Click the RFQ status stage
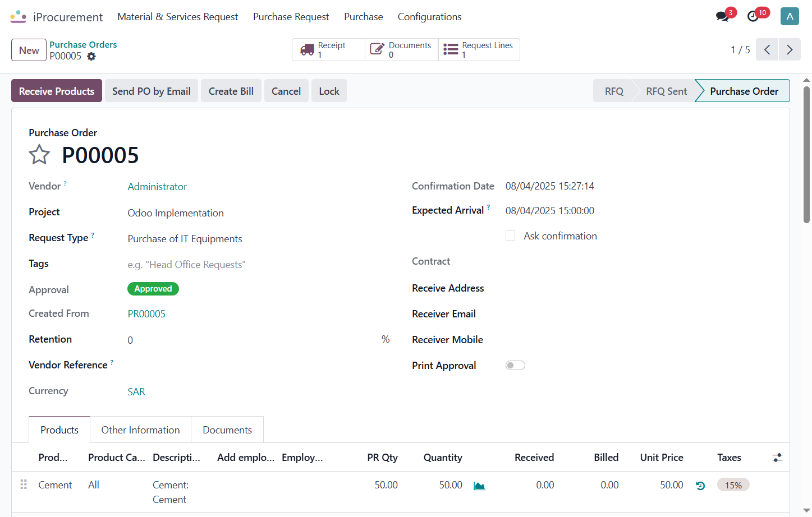This screenshot has height=517, width=812. tap(614, 91)
